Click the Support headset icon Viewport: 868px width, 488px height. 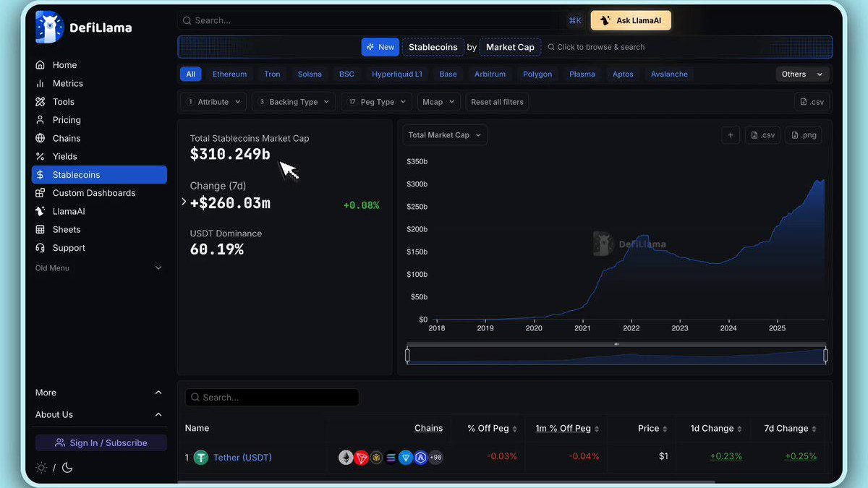41,247
